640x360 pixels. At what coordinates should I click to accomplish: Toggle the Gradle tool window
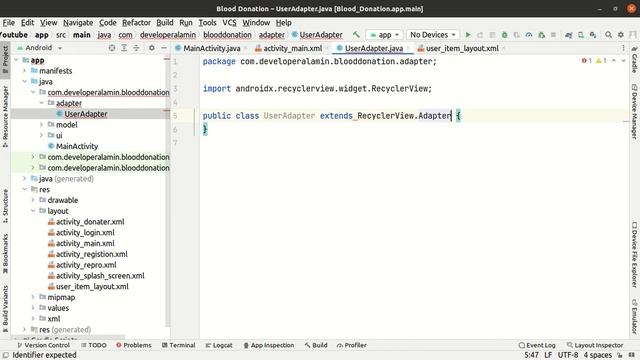[x=635, y=60]
